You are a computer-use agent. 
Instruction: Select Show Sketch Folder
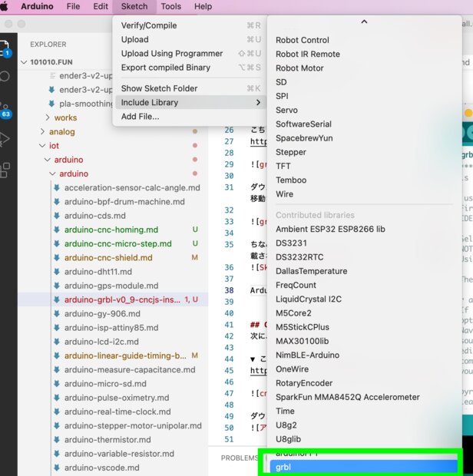pyautogui.click(x=190, y=88)
